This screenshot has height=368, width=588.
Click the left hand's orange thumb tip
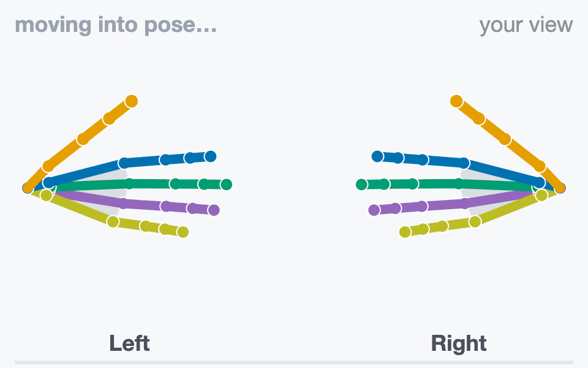[x=131, y=101]
